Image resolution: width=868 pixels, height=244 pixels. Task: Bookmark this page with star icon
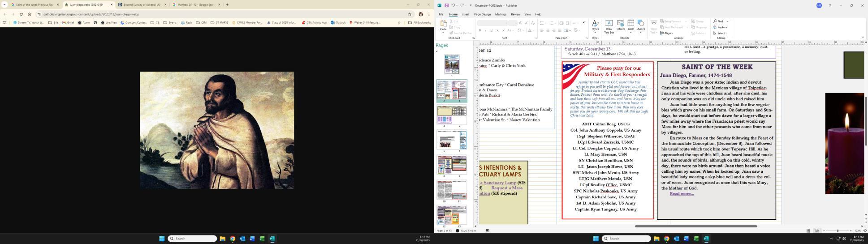click(x=410, y=14)
